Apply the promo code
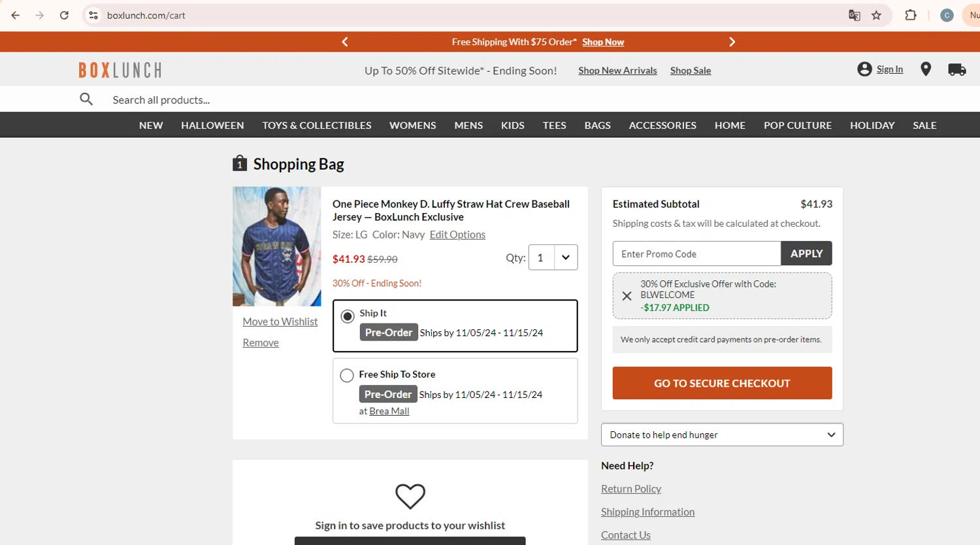 coord(806,254)
